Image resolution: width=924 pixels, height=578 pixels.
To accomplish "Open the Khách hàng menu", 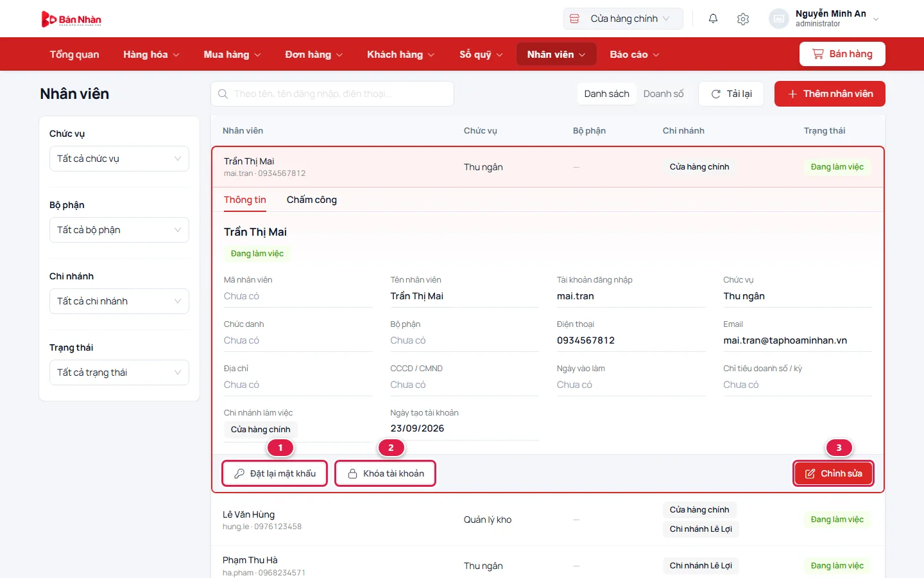I will 400,54.
